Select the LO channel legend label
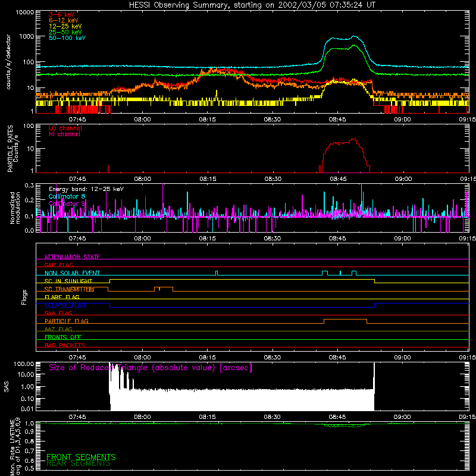Viewport: 476px width, 476px height. [65, 128]
